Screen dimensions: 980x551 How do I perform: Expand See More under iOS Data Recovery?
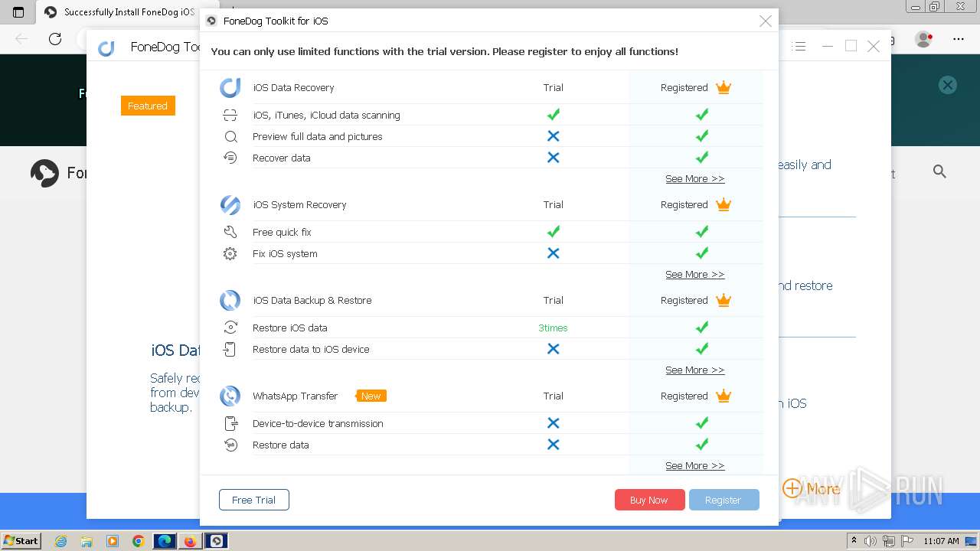click(694, 179)
